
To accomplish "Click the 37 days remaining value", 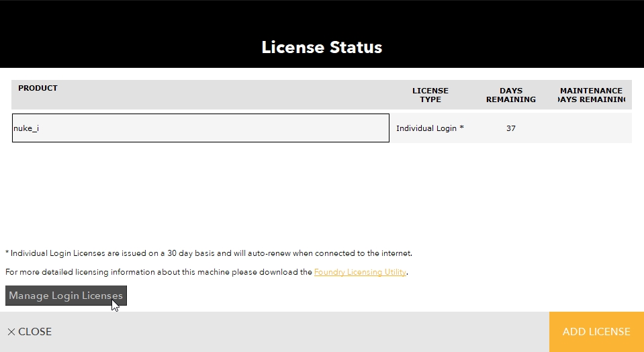I will tap(510, 128).
